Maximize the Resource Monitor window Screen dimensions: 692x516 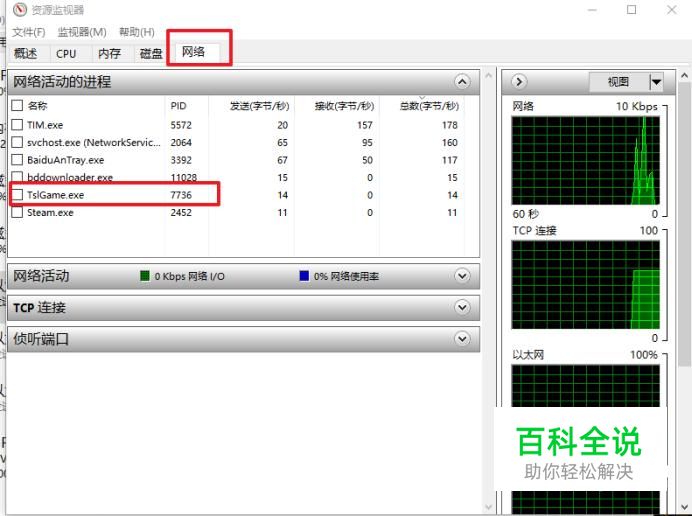[x=632, y=10]
